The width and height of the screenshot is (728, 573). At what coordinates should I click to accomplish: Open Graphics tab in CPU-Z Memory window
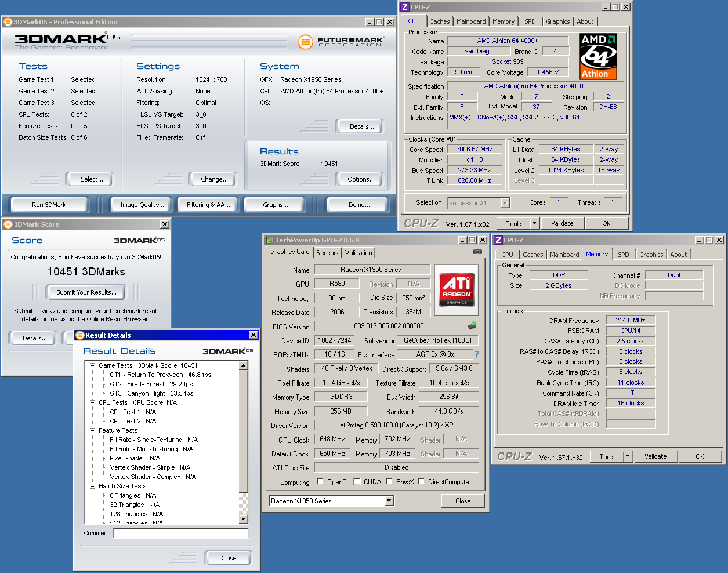651,255
